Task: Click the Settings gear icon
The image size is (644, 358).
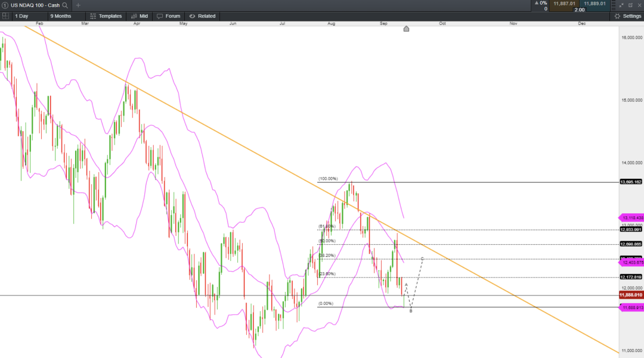Action: click(x=617, y=16)
